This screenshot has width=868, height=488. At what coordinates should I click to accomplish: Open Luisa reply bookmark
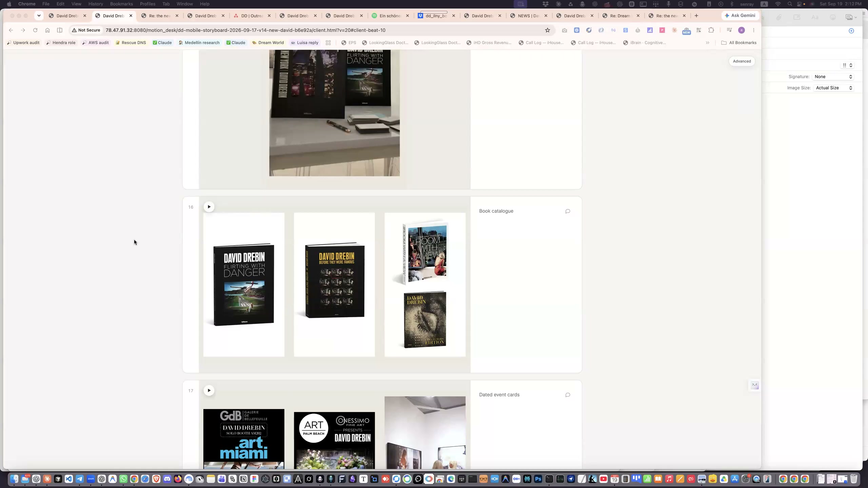(x=304, y=43)
